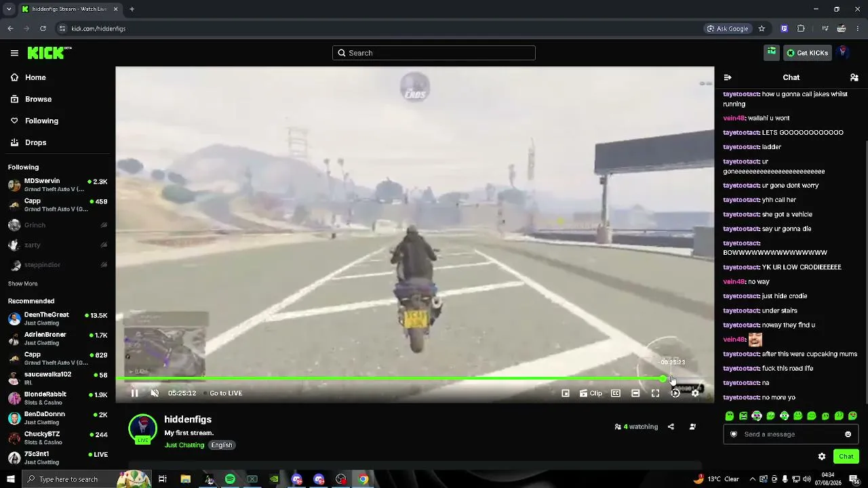Collapse the chat panel
This screenshot has width=868, height=488.
(x=728, y=77)
